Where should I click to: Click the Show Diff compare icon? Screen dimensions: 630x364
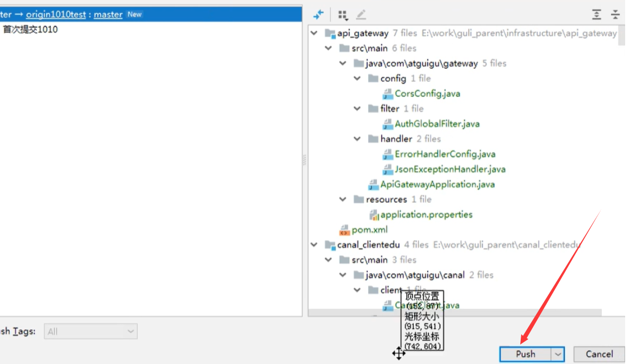319,15
